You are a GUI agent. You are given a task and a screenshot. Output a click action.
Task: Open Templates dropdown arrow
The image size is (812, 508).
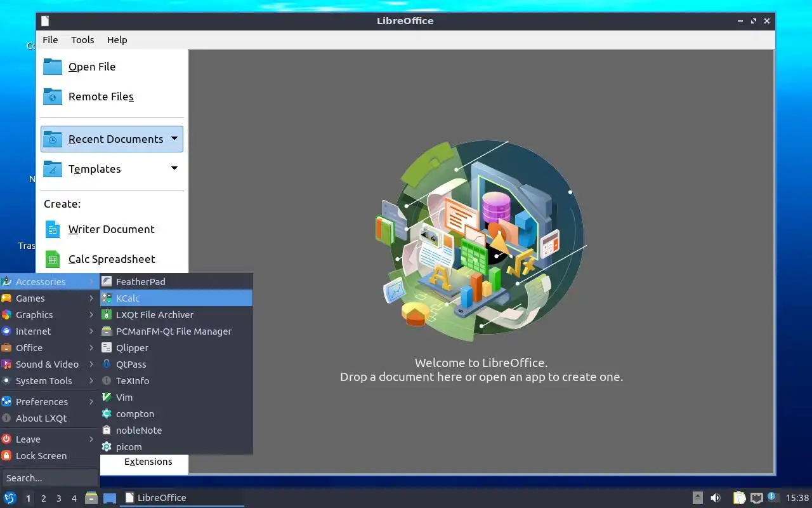coord(174,168)
